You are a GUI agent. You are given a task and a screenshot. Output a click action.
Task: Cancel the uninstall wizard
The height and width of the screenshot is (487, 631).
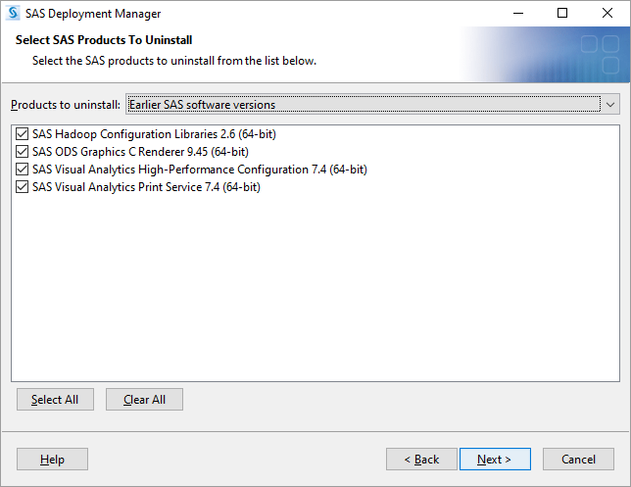[x=578, y=459]
